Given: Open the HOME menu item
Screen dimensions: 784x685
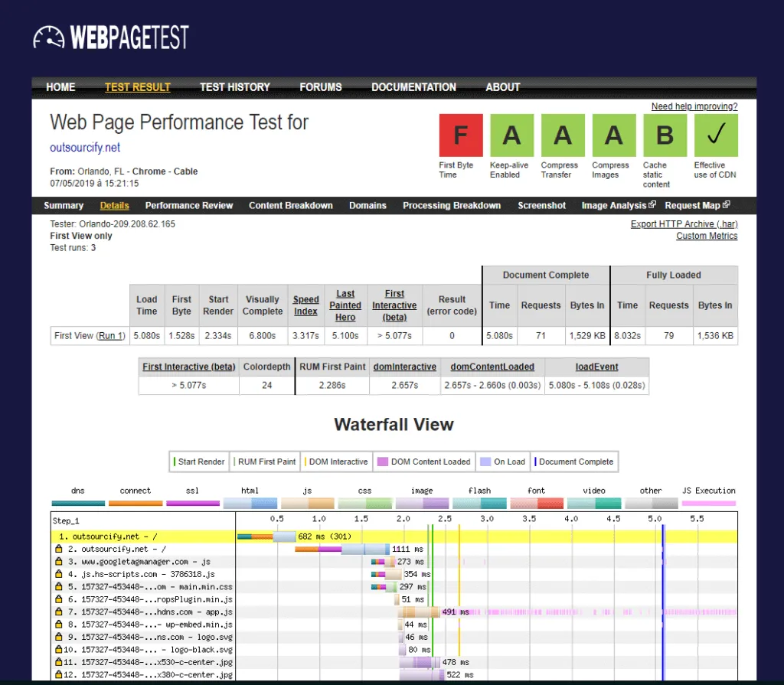Looking at the screenshot, I should point(60,87).
